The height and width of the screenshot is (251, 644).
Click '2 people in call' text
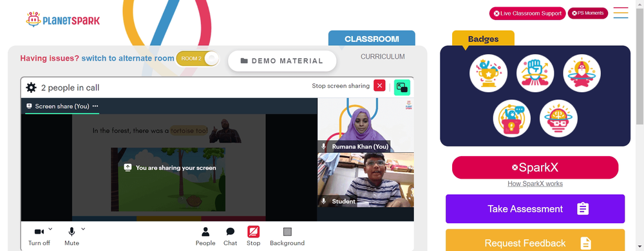click(70, 88)
